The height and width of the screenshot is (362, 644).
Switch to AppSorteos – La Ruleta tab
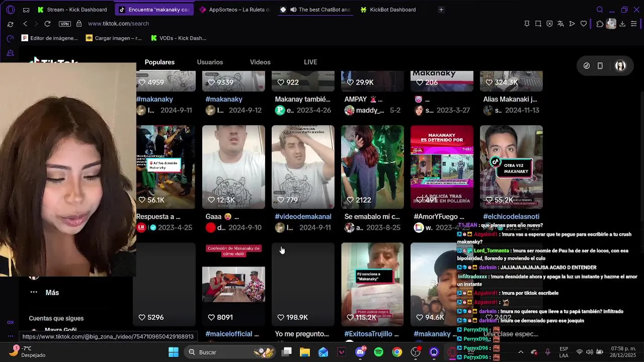[x=234, y=10]
